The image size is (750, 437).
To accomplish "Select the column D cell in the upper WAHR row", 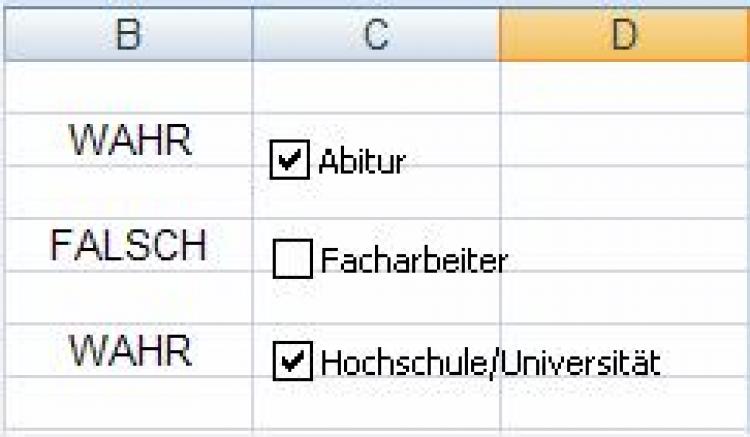I will point(624,140).
